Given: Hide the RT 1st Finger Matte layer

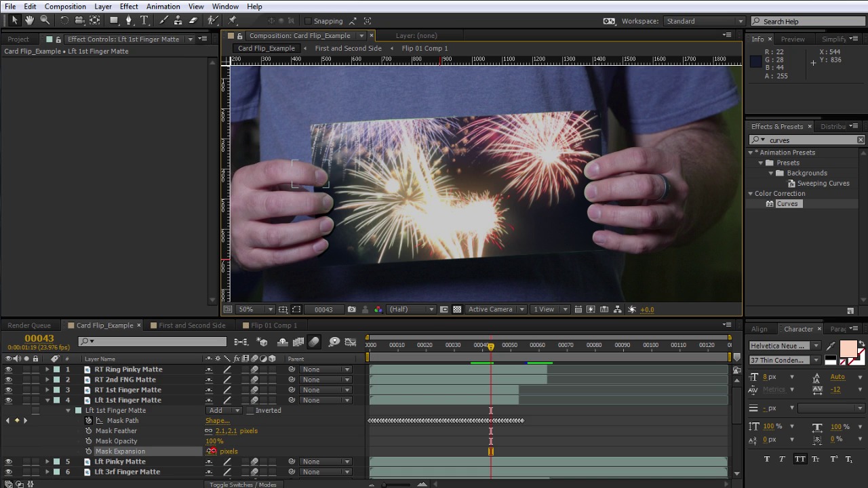Looking at the screenshot, I should point(8,390).
